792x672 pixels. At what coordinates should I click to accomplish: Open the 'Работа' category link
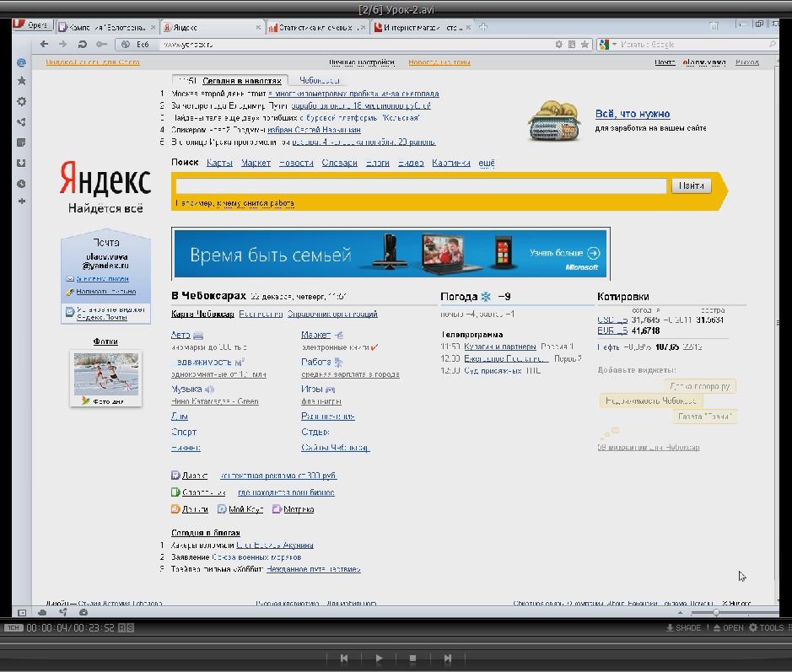coord(315,362)
